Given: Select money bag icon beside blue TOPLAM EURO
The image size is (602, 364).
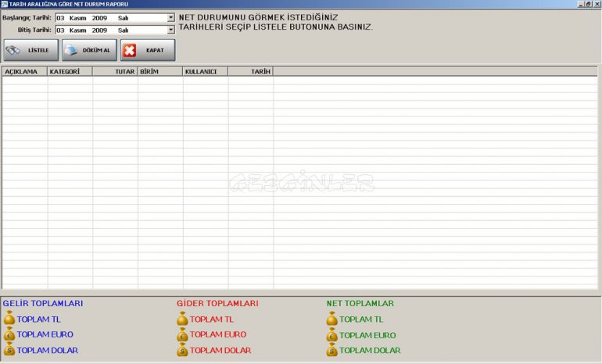Looking at the screenshot, I should [x=9, y=334].
